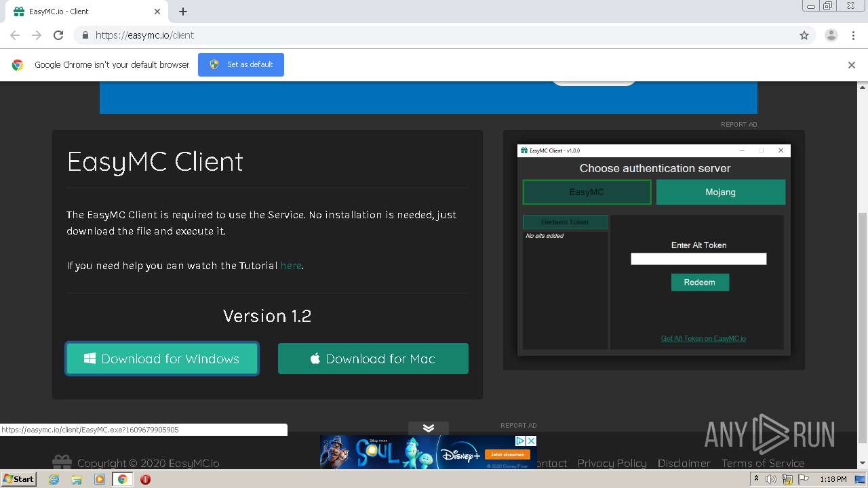Launch Internet Explorer from taskbar
868x488 pixels.
[x=54, y=479]
